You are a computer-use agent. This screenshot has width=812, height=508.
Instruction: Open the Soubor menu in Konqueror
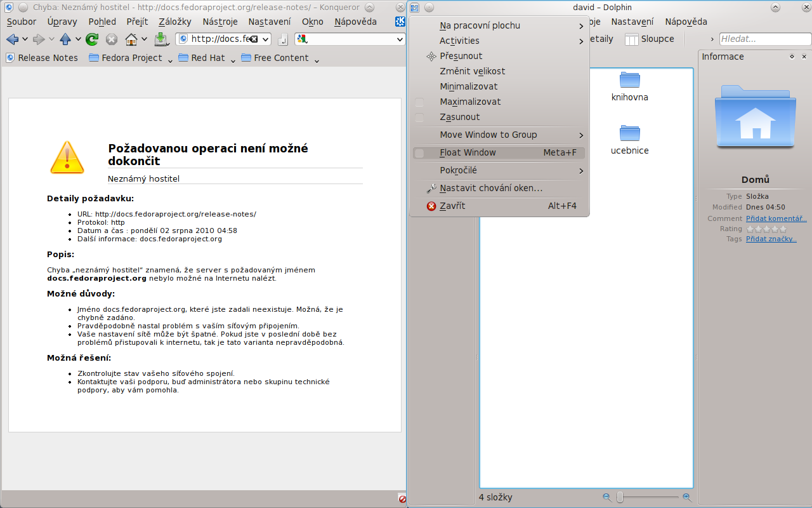click(22, 22)
